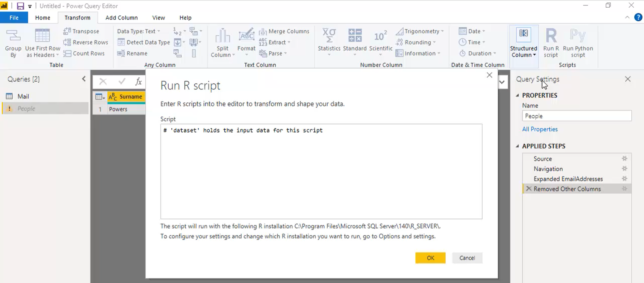Click the Pivot Column icon
This screenshot has width=644, height=283.
[177, 53]
